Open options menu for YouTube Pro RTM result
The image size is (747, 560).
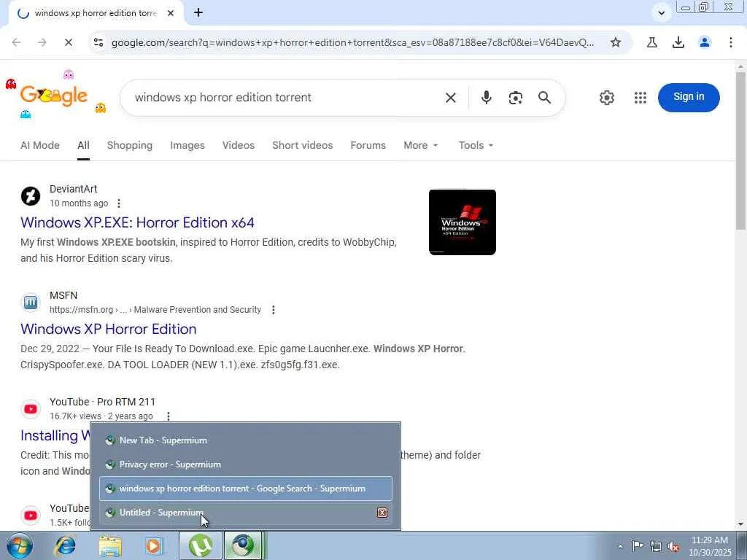169,416
